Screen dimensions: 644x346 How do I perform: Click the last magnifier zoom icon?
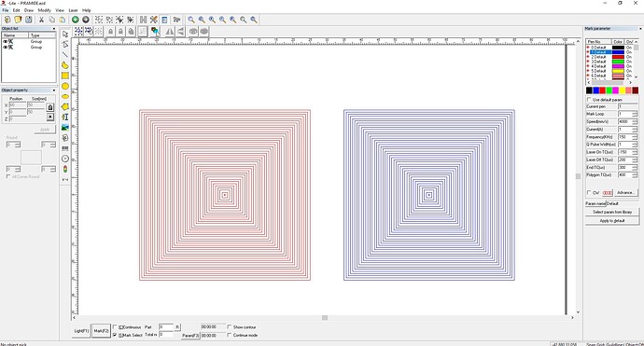coord(254,20)
